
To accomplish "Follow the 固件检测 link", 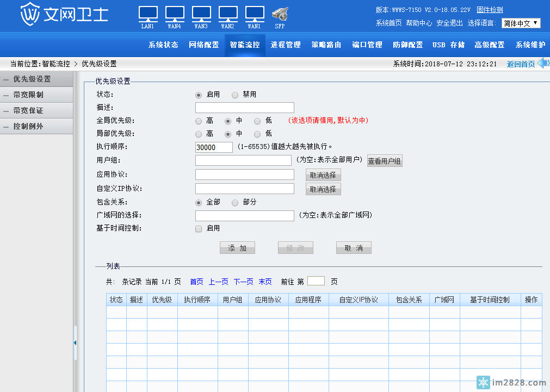I will click(490, 10).
